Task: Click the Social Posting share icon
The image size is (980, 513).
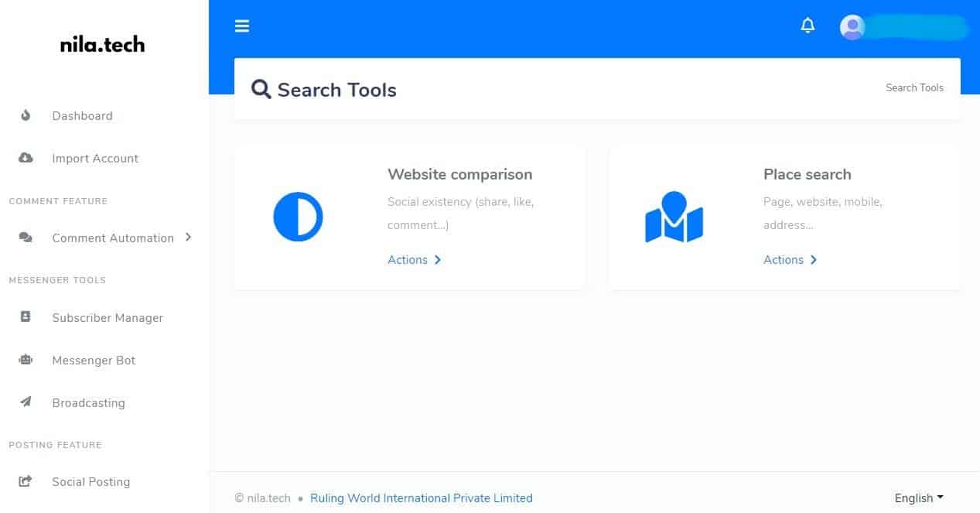Action: coord(26,481)
